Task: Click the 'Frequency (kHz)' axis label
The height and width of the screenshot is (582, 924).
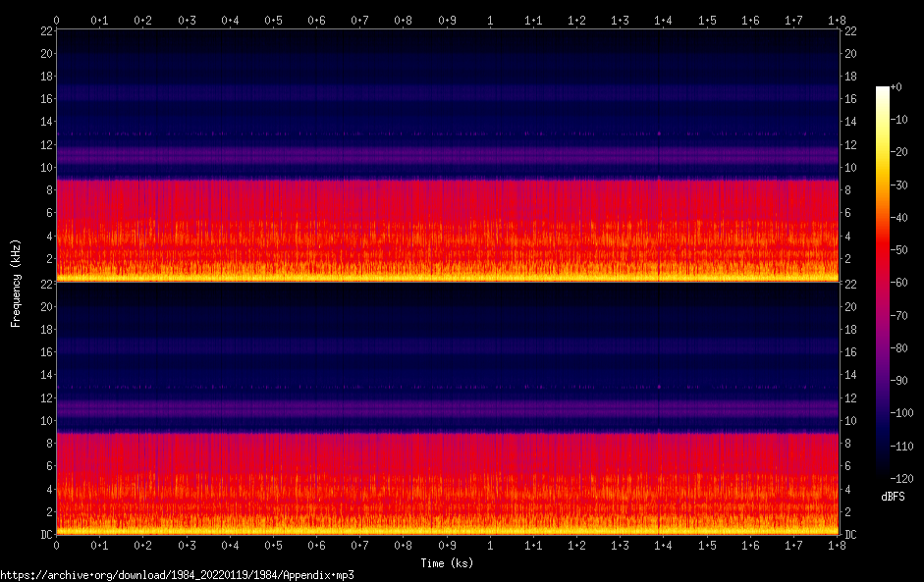Action: [16, 282]
